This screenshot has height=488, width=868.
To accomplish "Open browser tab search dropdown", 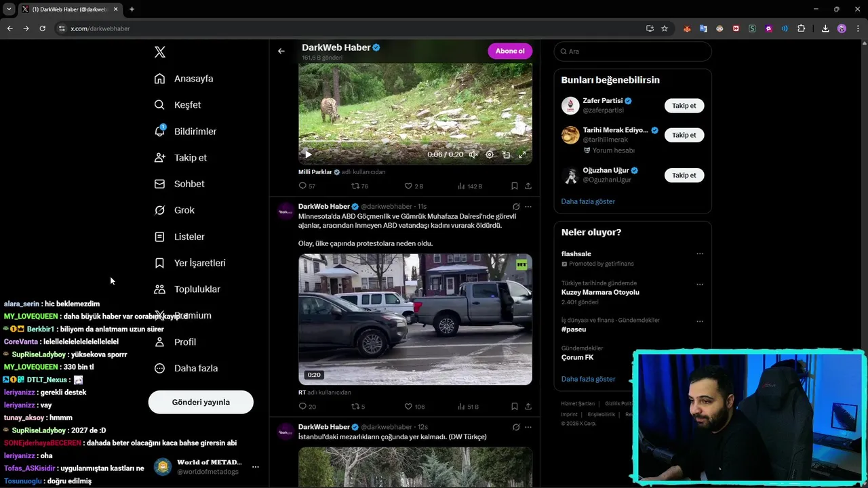I will click(x=9, y=9).
